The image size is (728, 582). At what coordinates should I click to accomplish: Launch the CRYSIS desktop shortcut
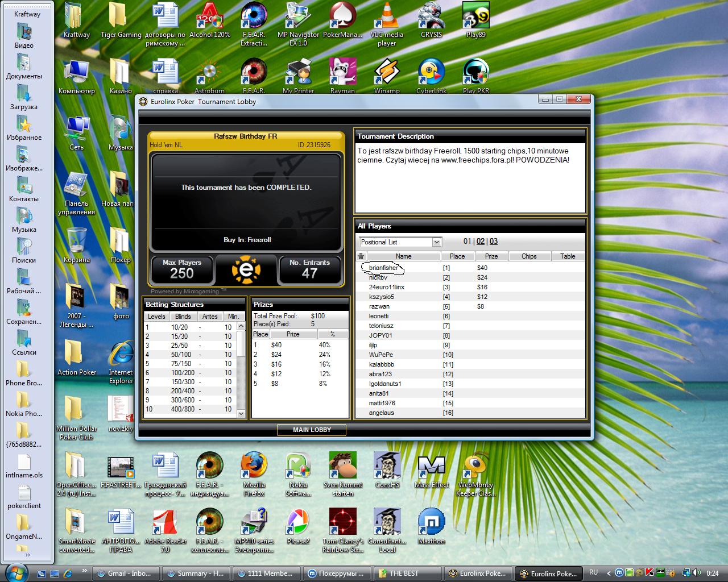pyautogui.click(x=431, y=20)
